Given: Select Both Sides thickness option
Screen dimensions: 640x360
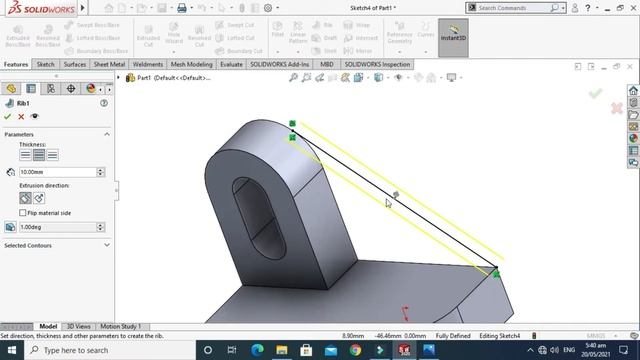Looking at the screenshot, I should pyautogui.click(x=39, y=155).
